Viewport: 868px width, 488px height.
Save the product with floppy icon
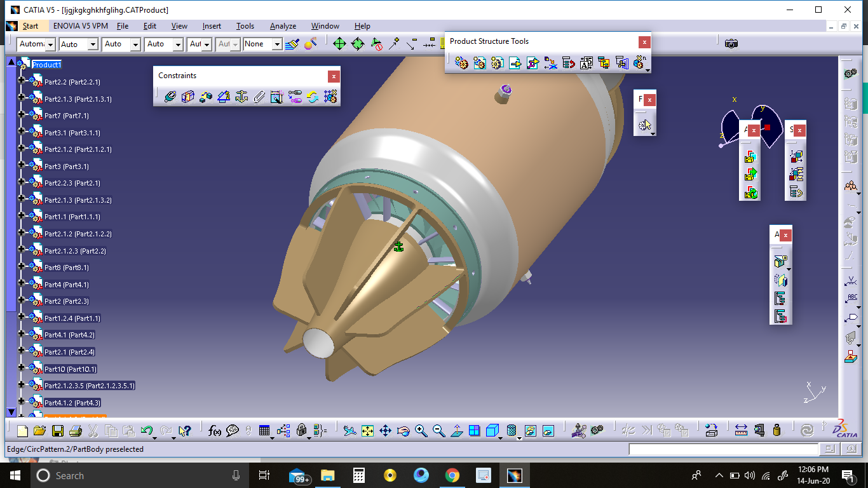coord(57,431)
